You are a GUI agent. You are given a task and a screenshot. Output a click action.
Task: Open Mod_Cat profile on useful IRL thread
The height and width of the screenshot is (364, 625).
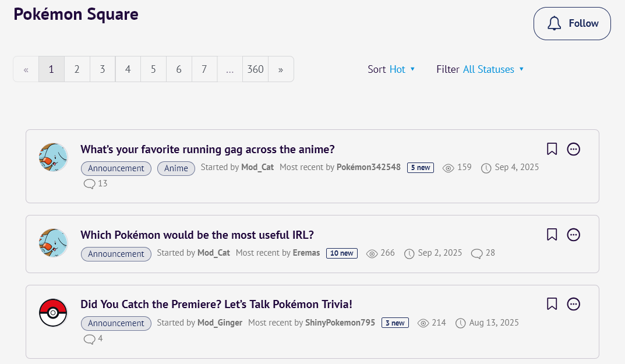[214, 253]
